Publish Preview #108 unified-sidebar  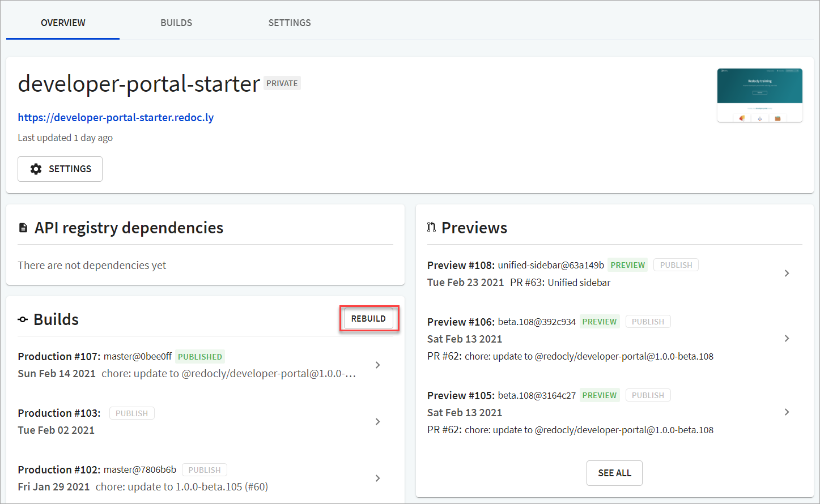click(676, 265)
